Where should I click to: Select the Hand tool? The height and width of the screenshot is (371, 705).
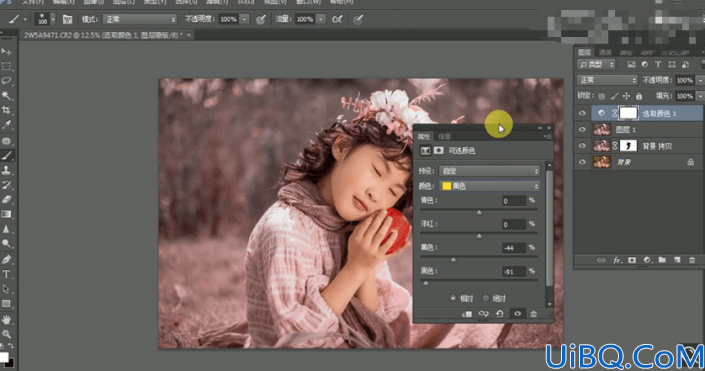pyautogui.click(x=6, y=320)
